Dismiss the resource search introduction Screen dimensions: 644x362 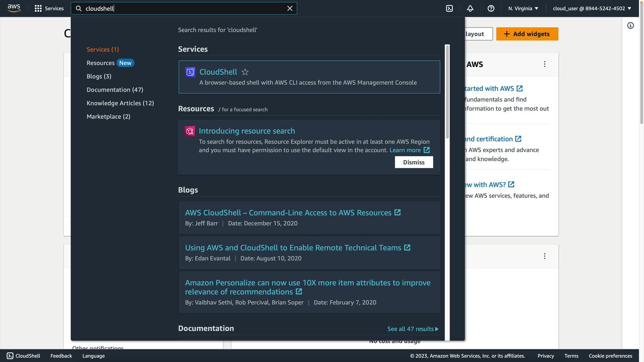click(414, 162)
